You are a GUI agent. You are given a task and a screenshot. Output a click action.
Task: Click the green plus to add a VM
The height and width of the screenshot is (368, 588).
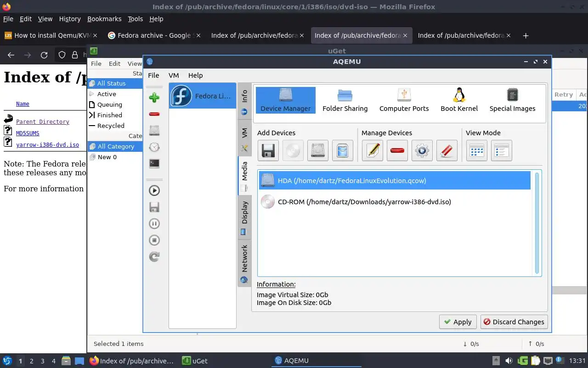[154, 97]
